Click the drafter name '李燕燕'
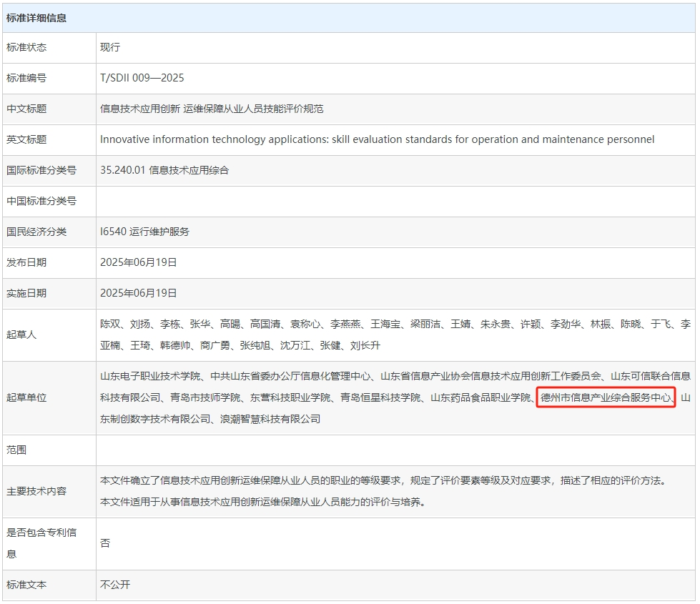This screenshot has width=700, height=604. tap(345, 324)
